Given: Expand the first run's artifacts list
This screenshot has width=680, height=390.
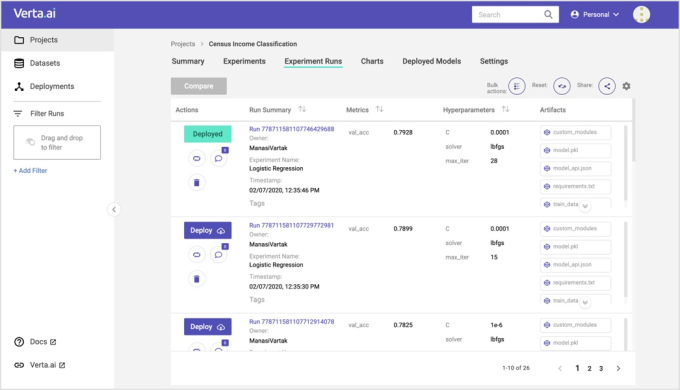Looking at the screenshot, I should 585,206.
